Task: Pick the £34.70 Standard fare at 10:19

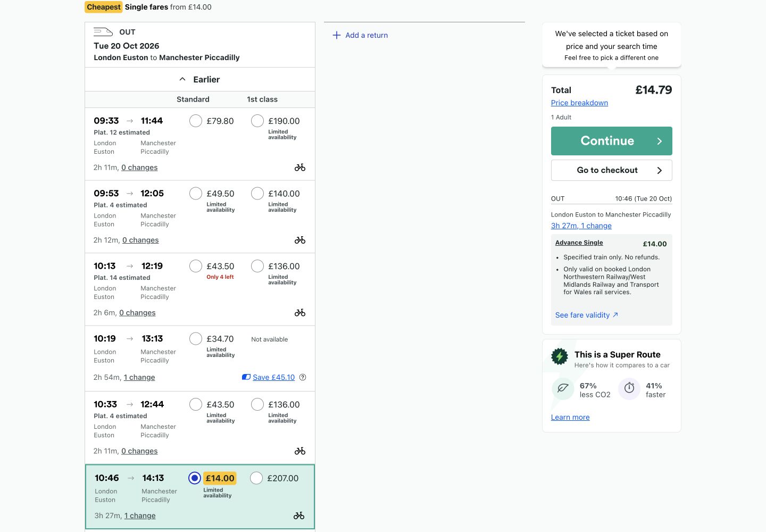Action: coord(196,338)
